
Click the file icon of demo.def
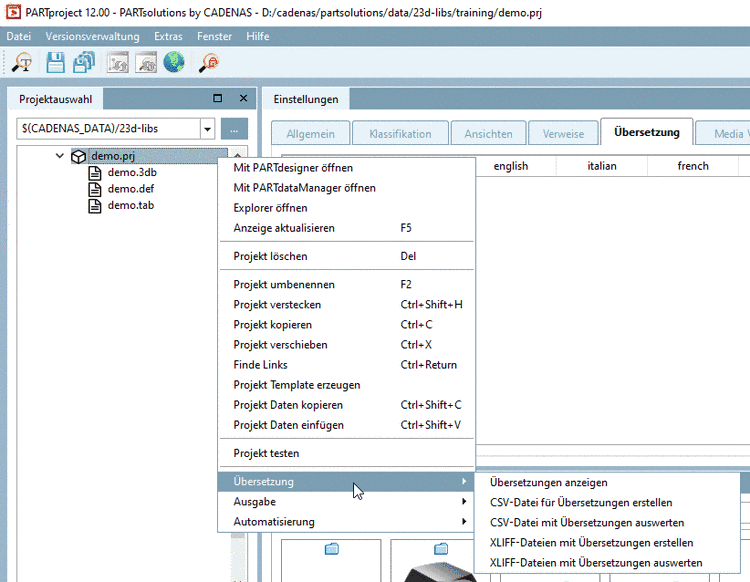pos(95,189)
